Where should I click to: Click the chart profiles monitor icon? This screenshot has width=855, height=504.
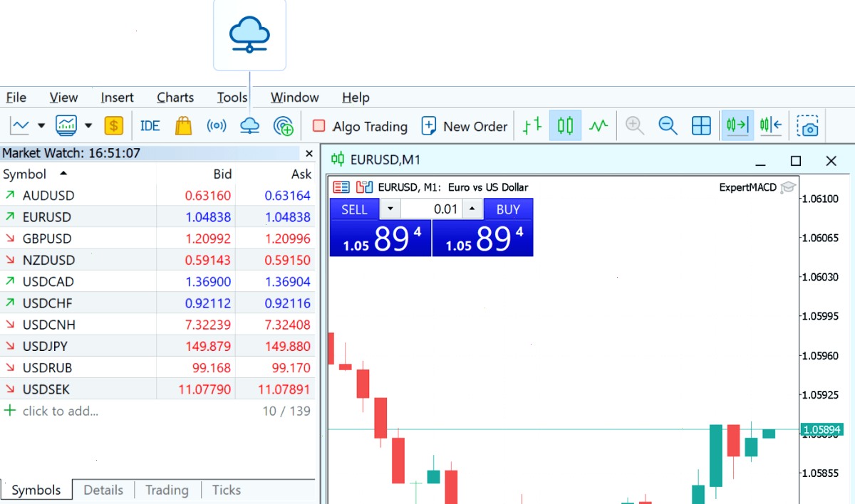coord(67,126)
